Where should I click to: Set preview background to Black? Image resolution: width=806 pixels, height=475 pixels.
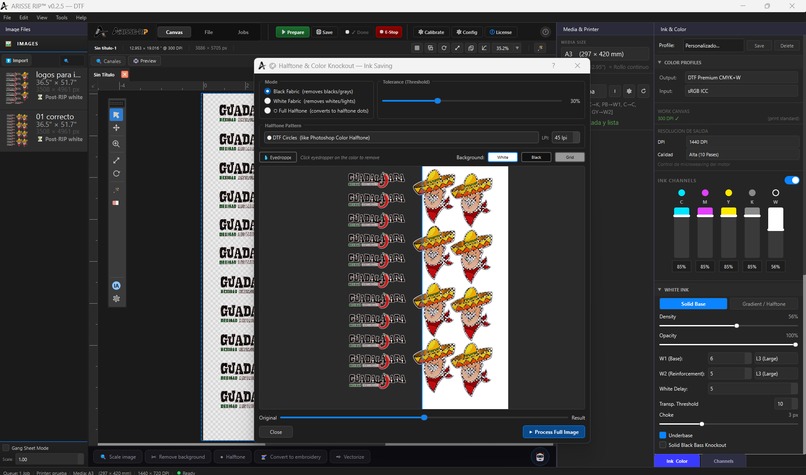pos(536,157)
